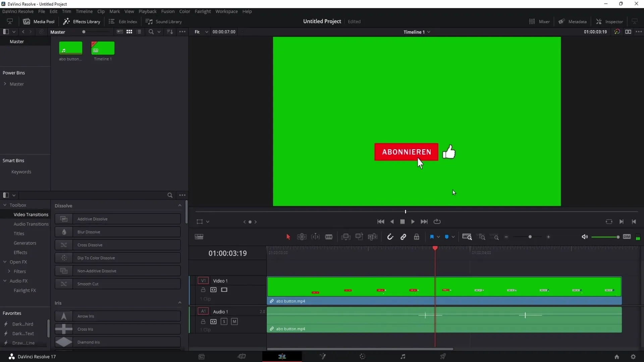The width and height of the screenshot is (644, 362).
Task: Enable Solo on Audio 1 track
Action: [x=224, y=321]
